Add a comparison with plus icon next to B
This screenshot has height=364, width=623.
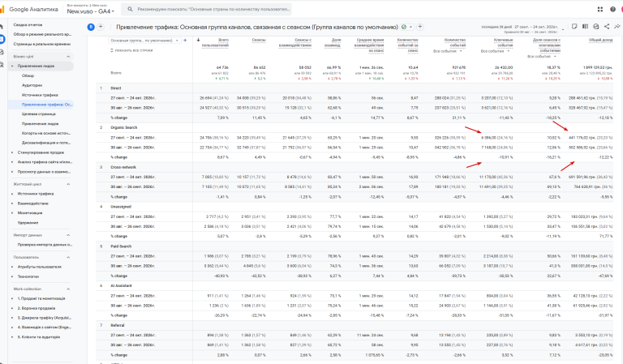pyautogui.click(x=101, y=27)
